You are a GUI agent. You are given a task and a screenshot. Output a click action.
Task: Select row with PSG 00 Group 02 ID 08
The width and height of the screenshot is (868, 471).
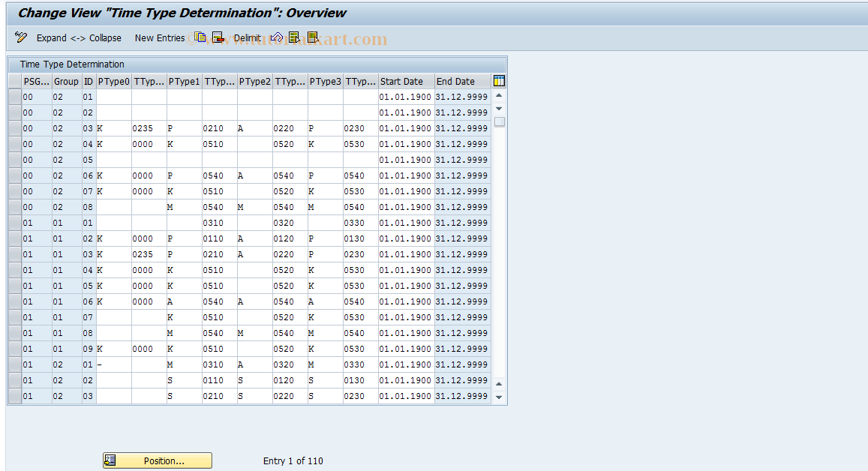[15, 207]
